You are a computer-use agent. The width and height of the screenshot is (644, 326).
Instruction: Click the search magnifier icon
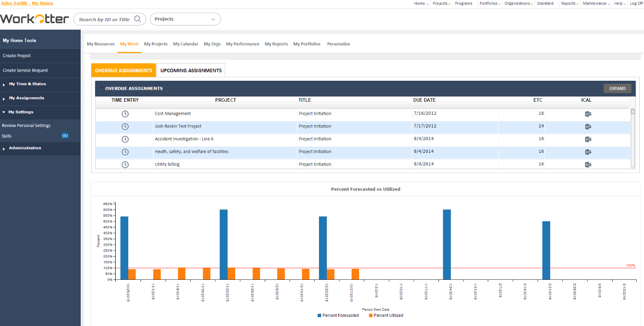[x=137, y=19]
